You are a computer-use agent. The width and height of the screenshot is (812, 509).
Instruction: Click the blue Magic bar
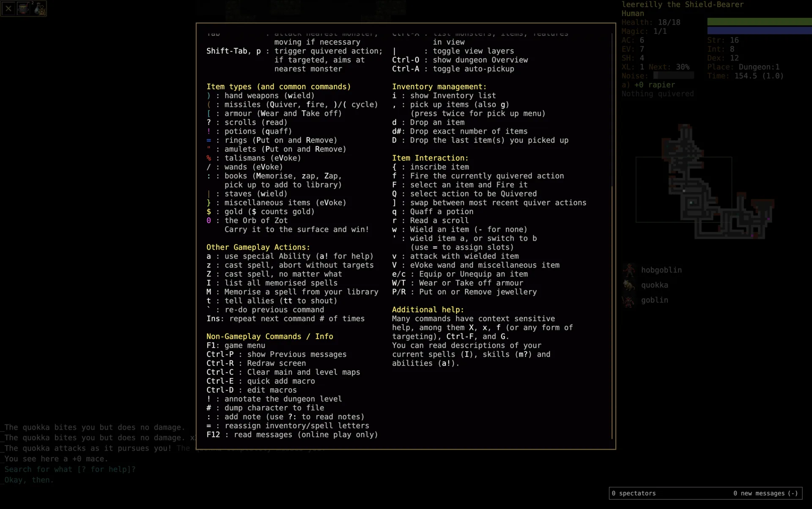[x=760, y=30]
